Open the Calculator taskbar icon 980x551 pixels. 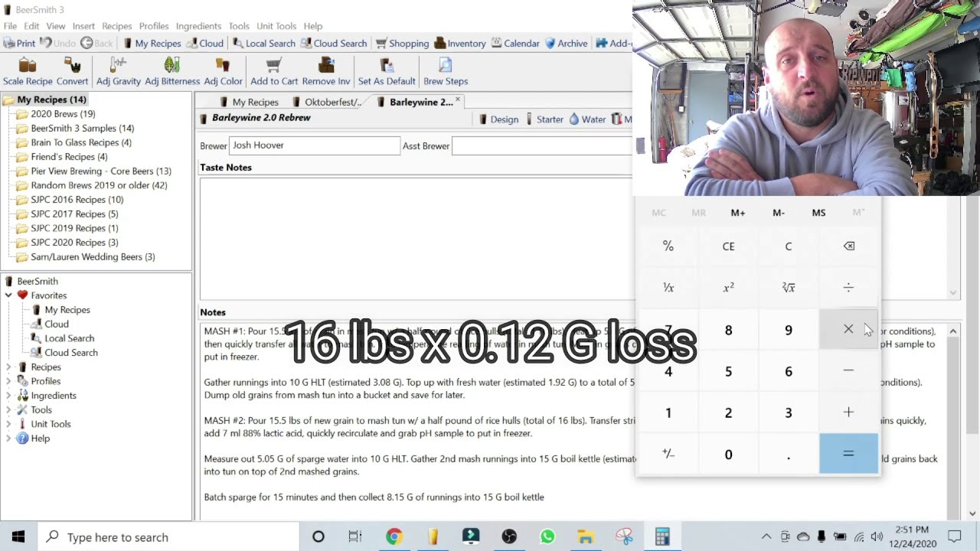click(662, 536)
